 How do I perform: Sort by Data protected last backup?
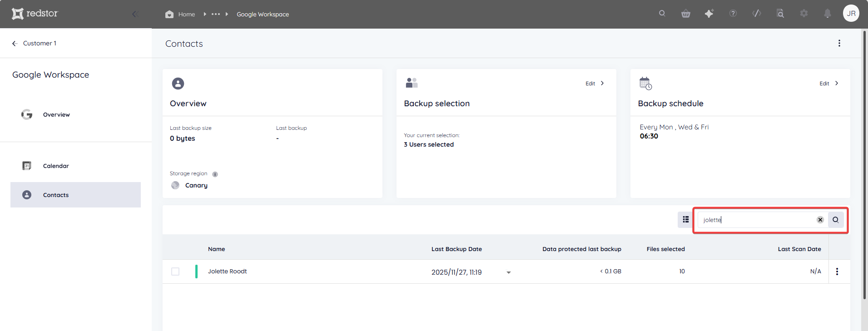(x=582, y=249)
